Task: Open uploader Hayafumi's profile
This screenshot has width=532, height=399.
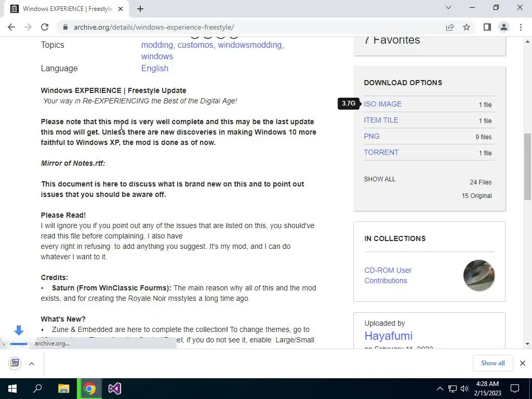Action: 389,336
